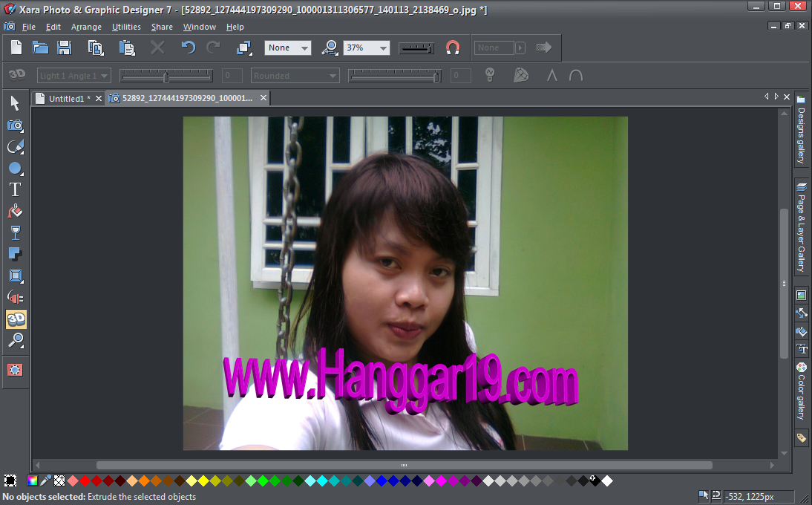Select the rounded join icon
Viewport: 812px width, 505px height.
tap(576, 76)
